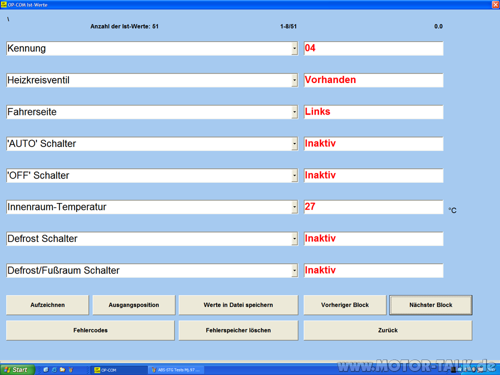
Task: Switch to OP-COM taskbar item
Action: (118, 370)
